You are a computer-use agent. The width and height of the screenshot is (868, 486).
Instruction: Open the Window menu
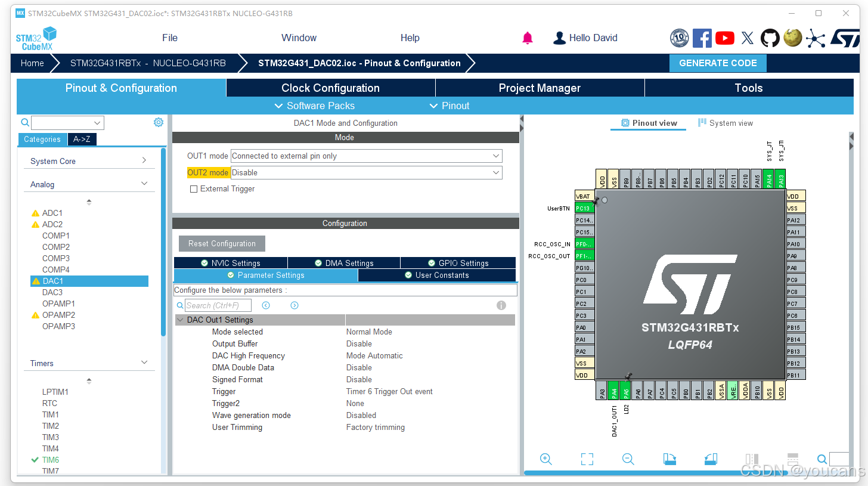click(x=299, y=38)
